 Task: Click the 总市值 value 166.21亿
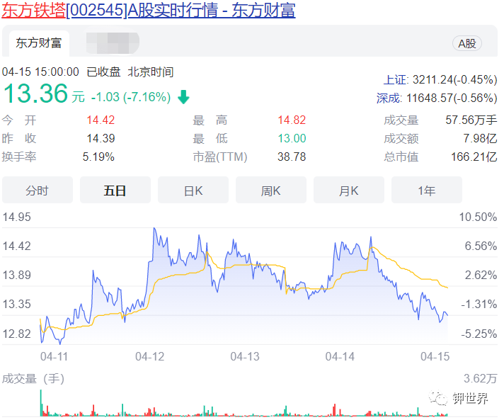(x=474, y=157)
